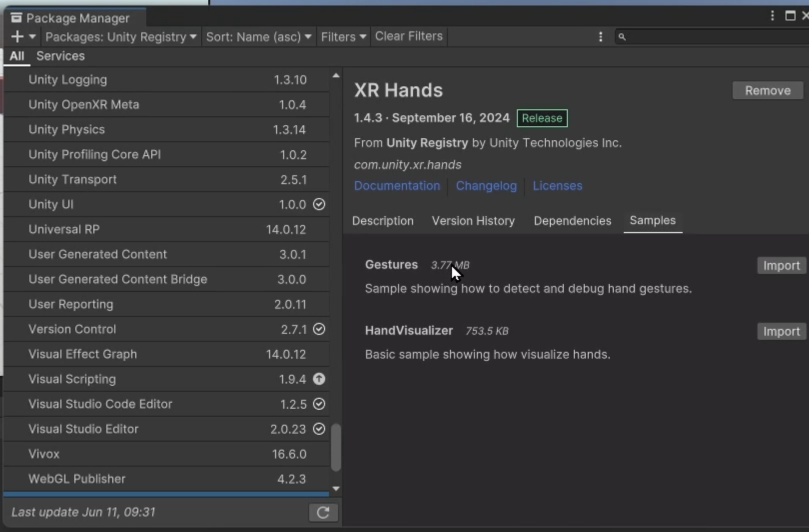809x532 pixels.
Task: Select the Unity Physics package
Action: pyautogui.click(x=166, y=130)
